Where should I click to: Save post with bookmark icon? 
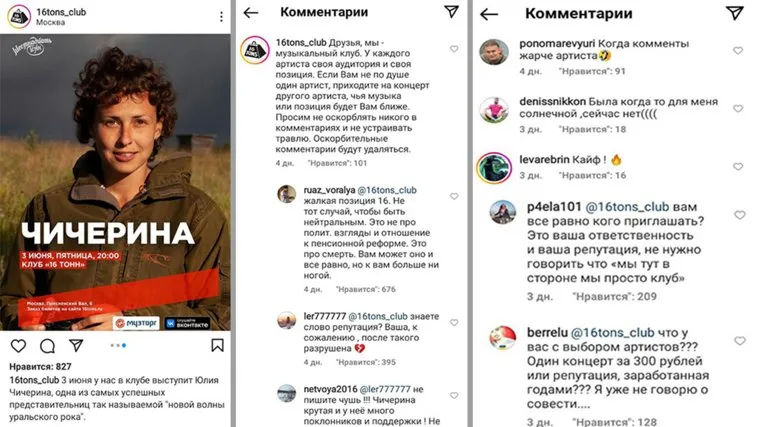click(217, 345)
